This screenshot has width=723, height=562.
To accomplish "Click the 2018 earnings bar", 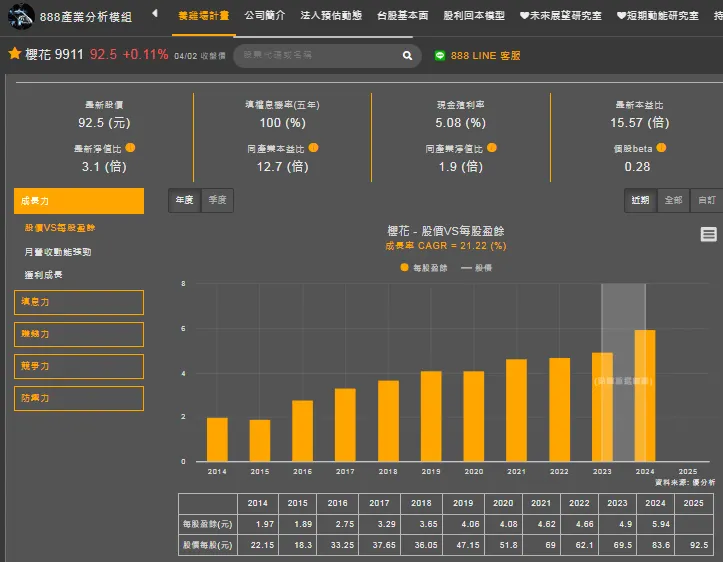I will click(388, 420).
